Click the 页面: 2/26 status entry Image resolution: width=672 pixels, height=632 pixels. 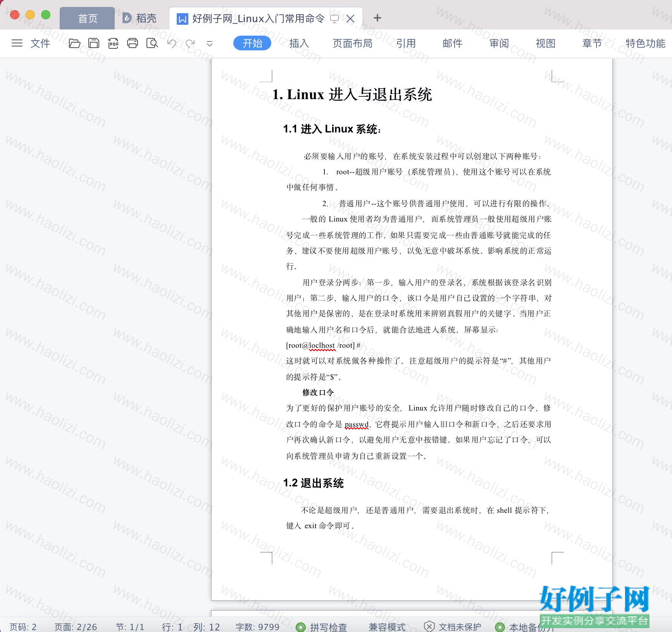coord(76,627)
